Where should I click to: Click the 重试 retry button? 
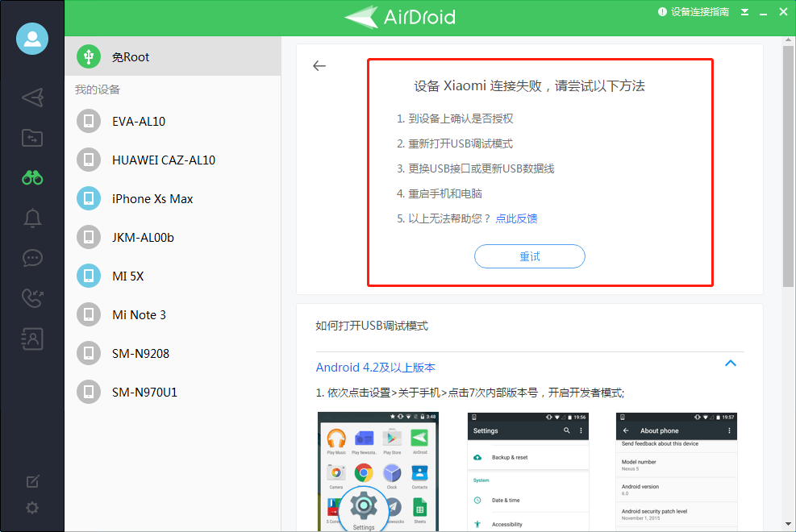tap(530, 256)
